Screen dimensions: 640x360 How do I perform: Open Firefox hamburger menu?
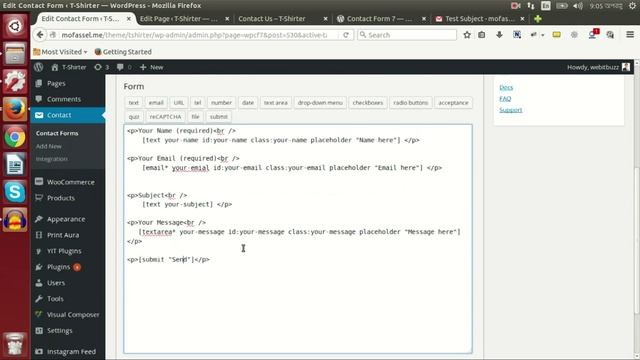pyautogui.click(x=630, y=35)
